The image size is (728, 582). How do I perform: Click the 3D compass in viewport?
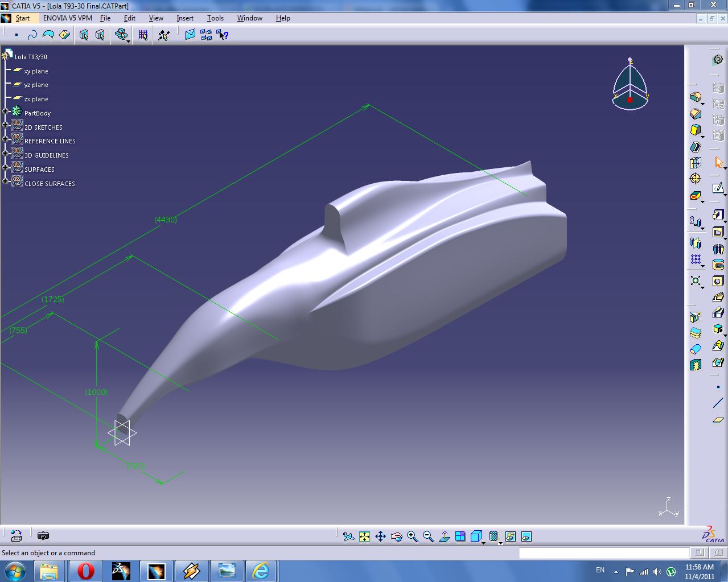click(630, 85)
